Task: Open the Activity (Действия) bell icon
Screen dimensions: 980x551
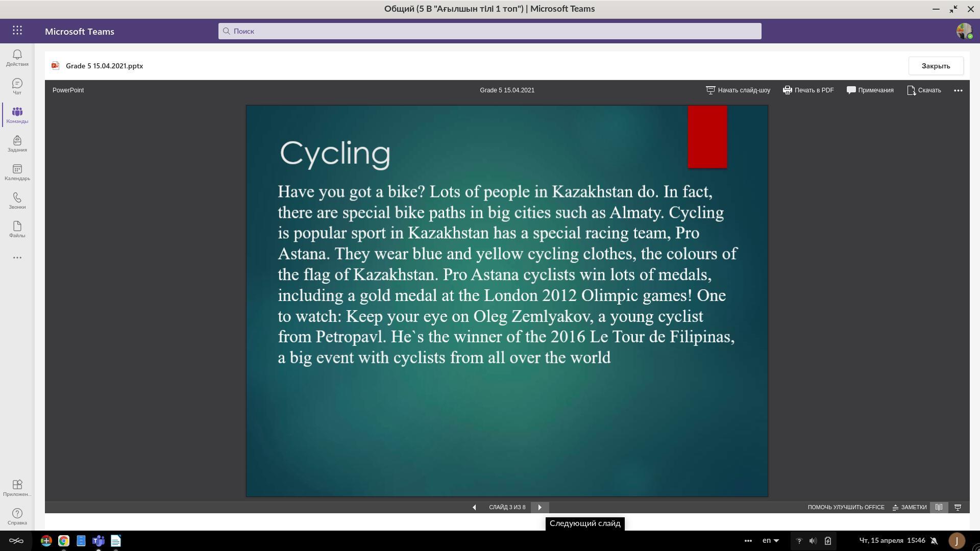Action: 17,58
